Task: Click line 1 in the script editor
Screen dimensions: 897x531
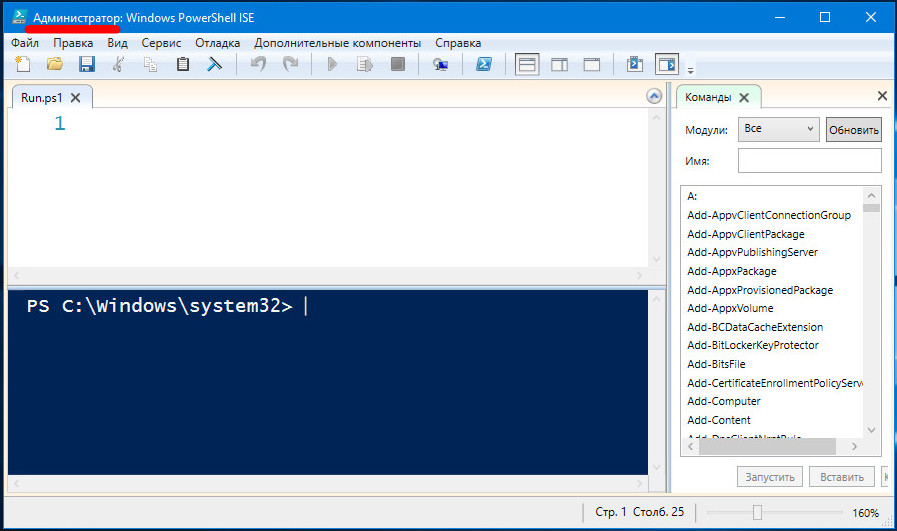Action: pyautogui.click(x=59, y=123)
